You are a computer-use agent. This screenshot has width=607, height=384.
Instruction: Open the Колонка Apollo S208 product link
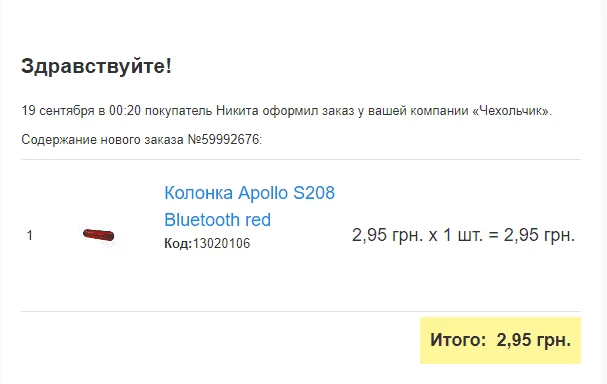click(249, 206)
